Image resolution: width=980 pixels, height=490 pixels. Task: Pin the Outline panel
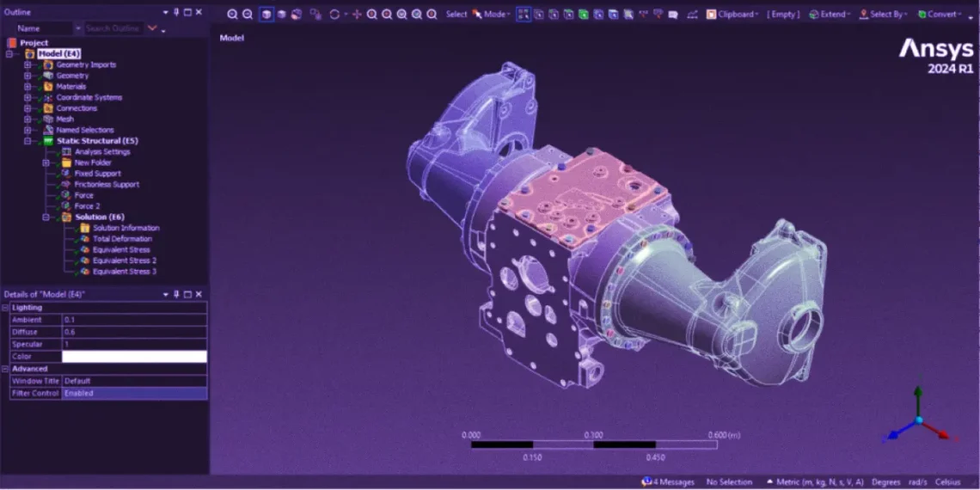tap(177, 12)
